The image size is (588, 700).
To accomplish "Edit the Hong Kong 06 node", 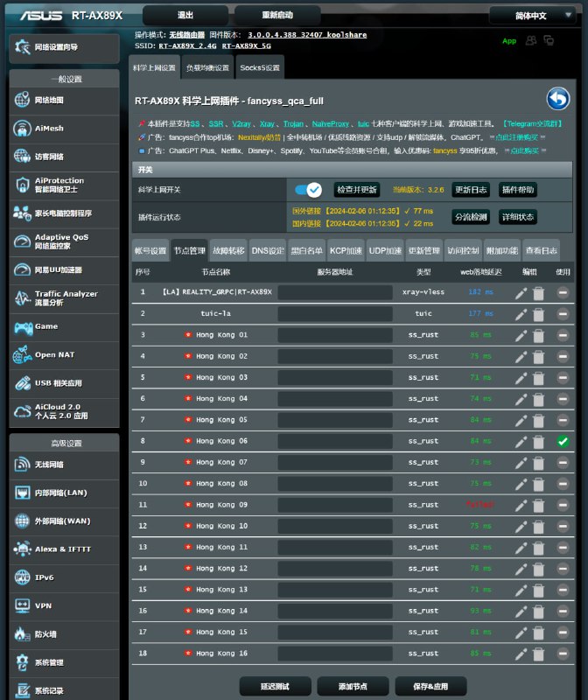I will [521, 442].
